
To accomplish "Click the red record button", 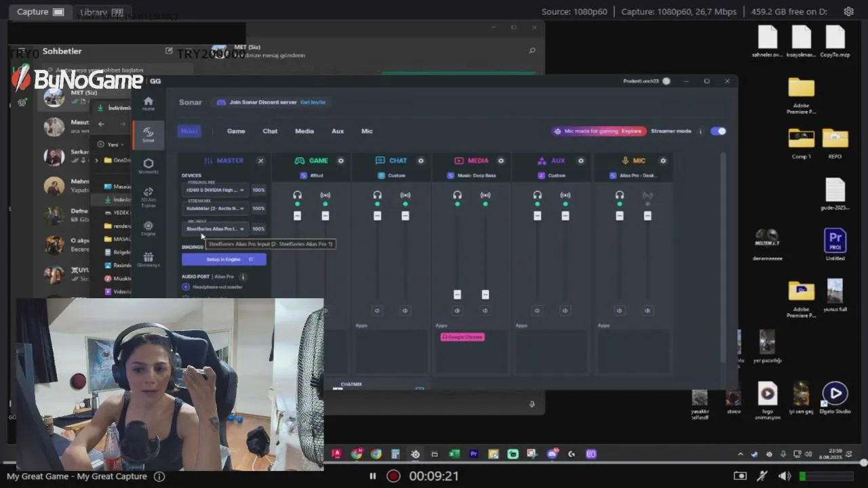I will [393, 476].
